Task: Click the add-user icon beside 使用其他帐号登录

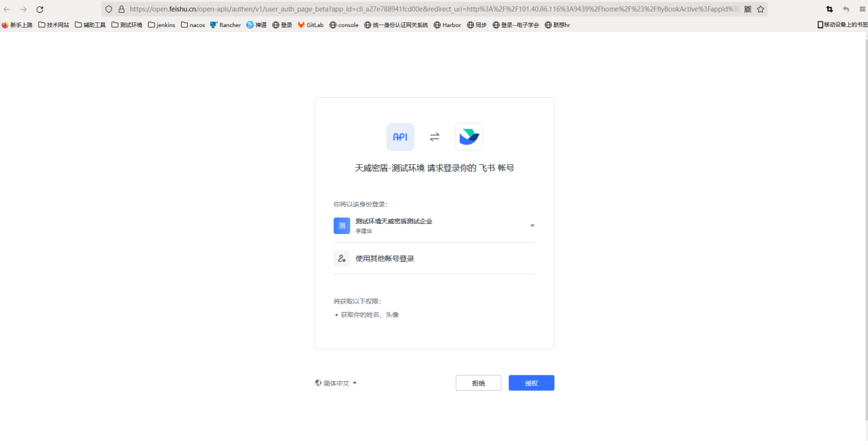Action: click(342, 258)
